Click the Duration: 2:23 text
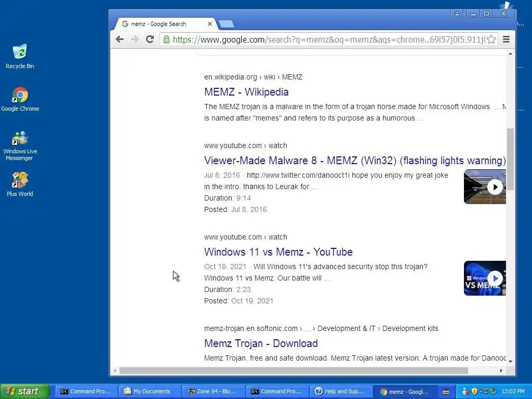The height and width of the screenshot is (399, 532). tap(228, 289)
